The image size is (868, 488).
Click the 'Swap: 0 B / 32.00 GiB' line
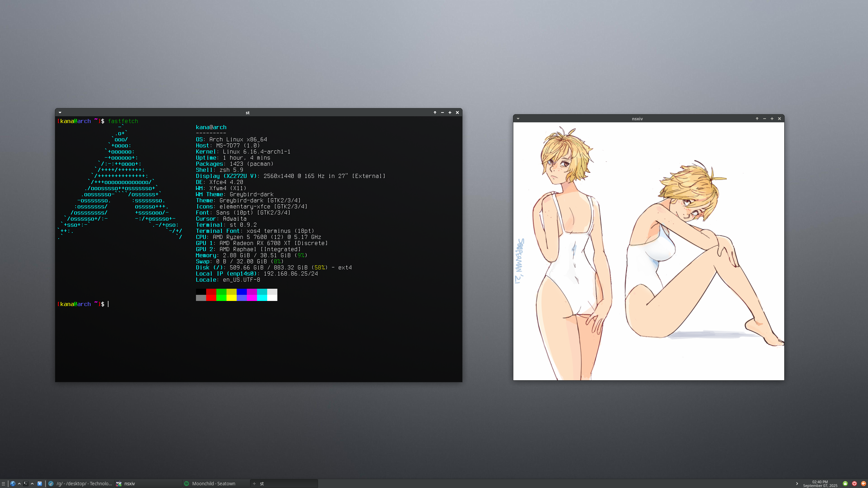click(240, 261)
